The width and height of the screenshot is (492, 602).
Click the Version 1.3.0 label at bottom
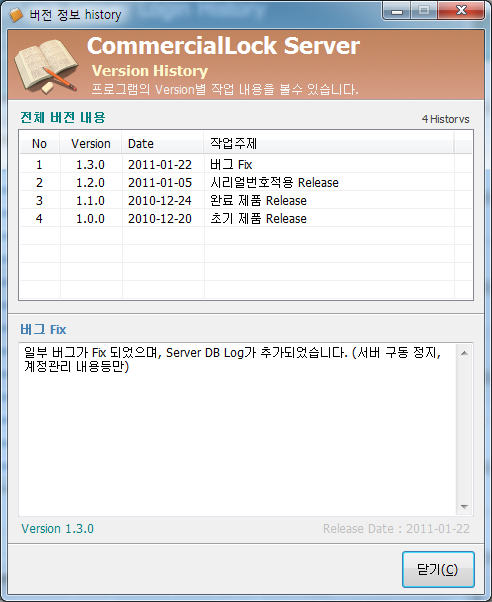tap(58, 529)
